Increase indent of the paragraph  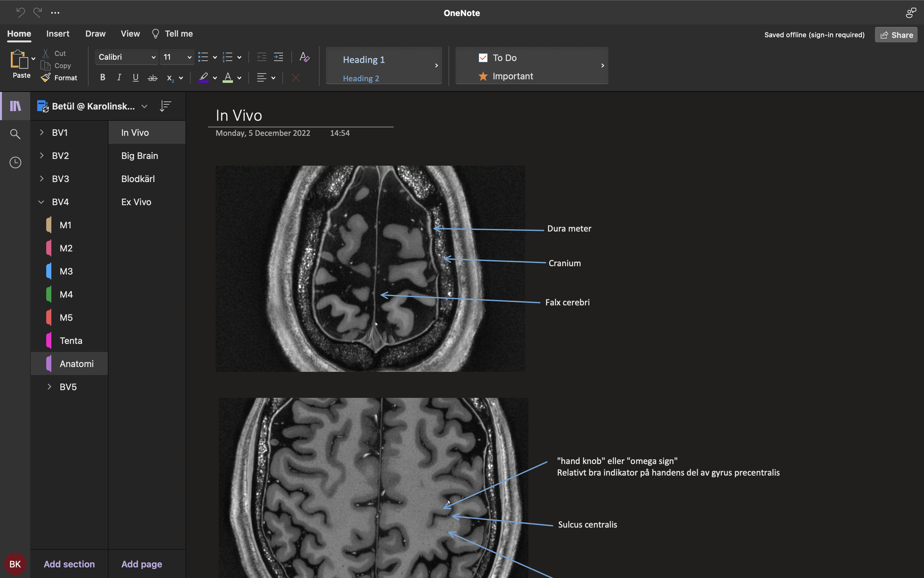[278, 57]
